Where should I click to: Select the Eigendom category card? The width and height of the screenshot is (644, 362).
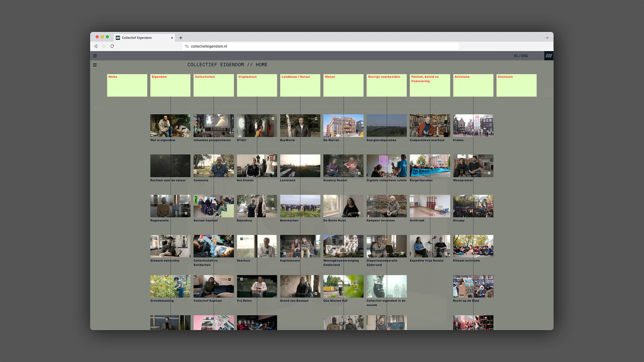(x=170, y=85)
